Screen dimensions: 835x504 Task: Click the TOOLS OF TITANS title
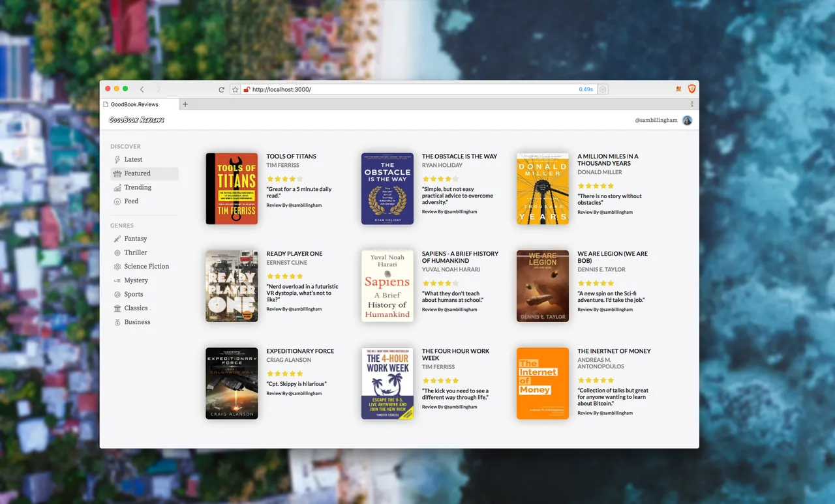click(291, 156)
